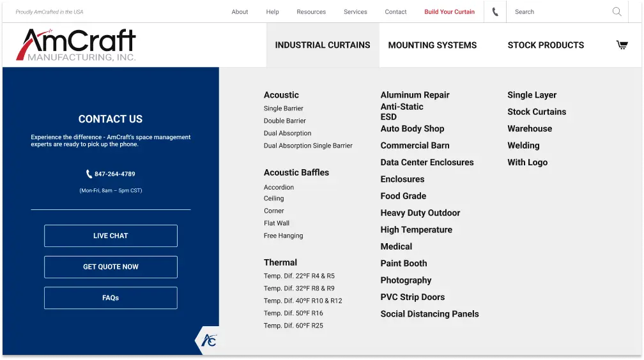Open Photography curtains link
Screen dimensions: 644x360
406,280
